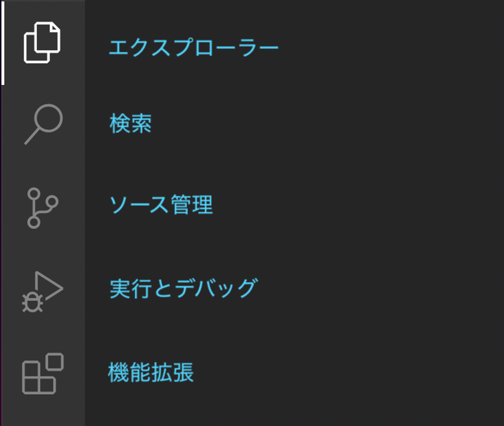The height and width of the screenshot is (426, 504).
Task: Choose the blue text reading 機能拡張
Action: pos(150,372)
